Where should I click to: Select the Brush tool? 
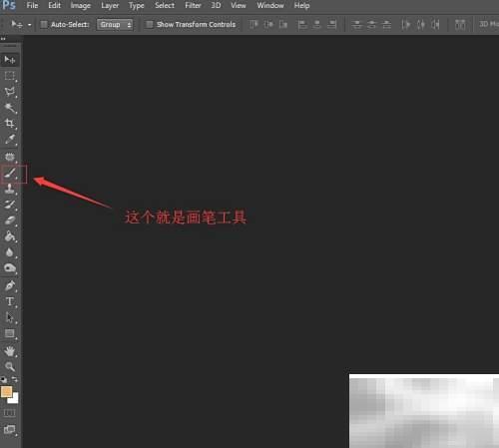click(x=10, y=173)
